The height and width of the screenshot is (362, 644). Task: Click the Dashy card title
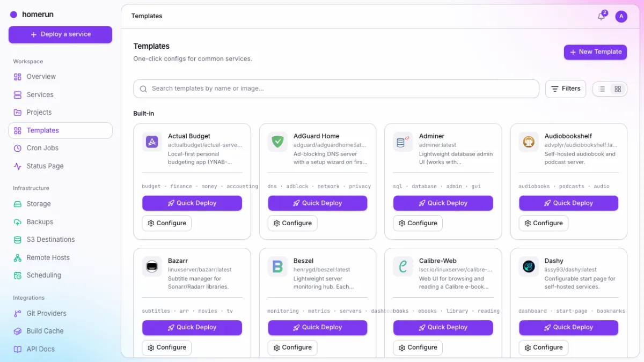554,261
